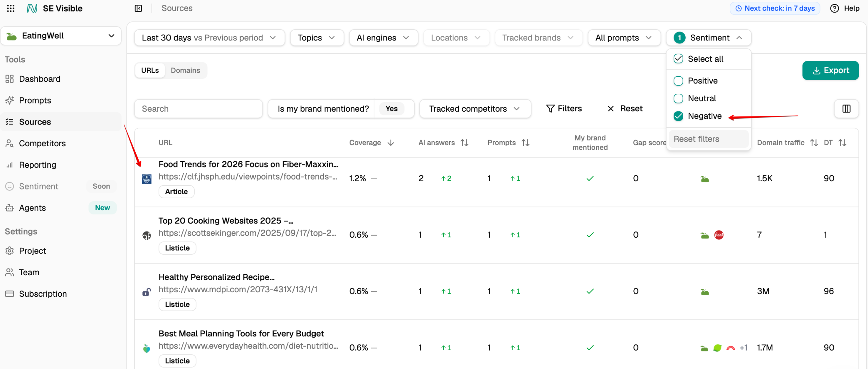Click Reset filters in Sentiment menu
The width and height of the screenshot is (868, 369).
tap(709, 139)
